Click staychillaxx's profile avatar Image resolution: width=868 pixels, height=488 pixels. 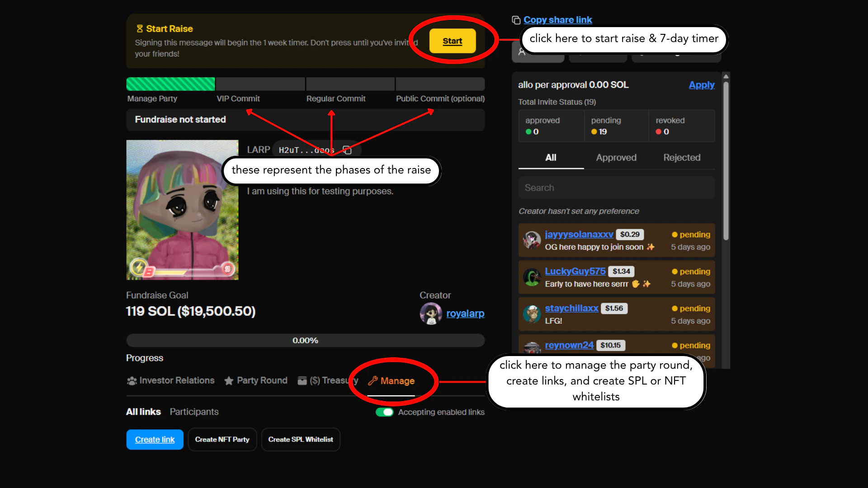pos(532,314)
